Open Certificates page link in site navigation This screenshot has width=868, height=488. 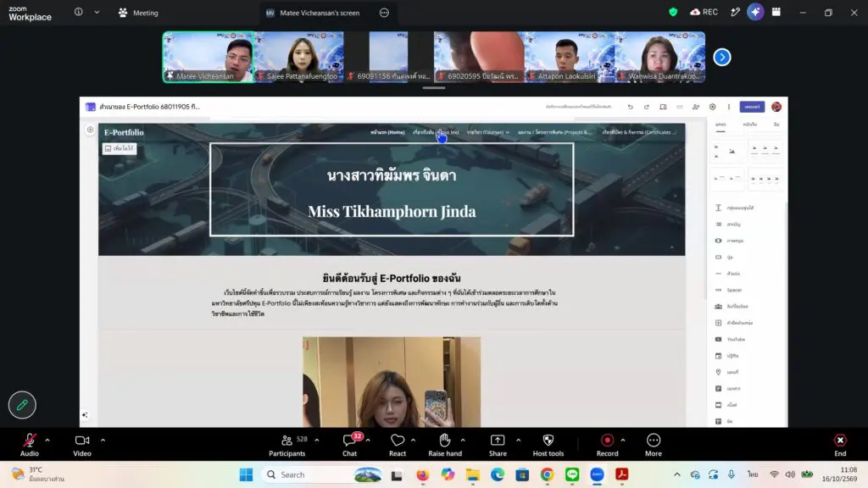[638, 132]
